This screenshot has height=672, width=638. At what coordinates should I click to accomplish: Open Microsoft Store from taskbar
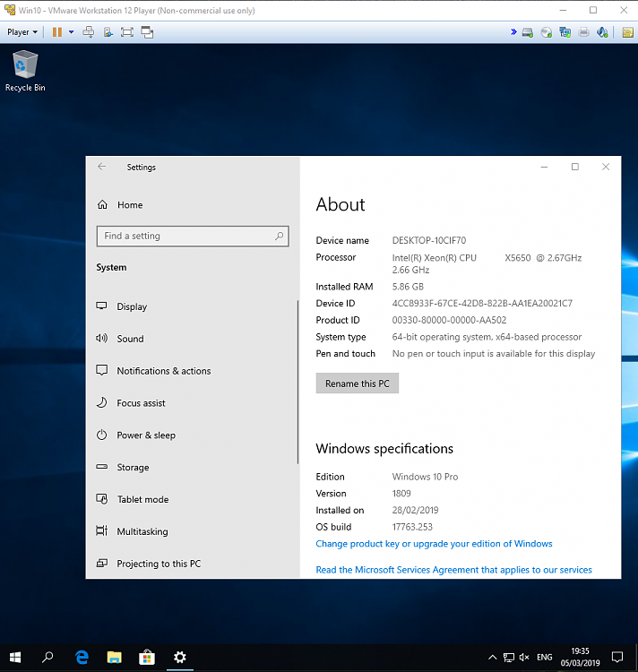(147, 657)
